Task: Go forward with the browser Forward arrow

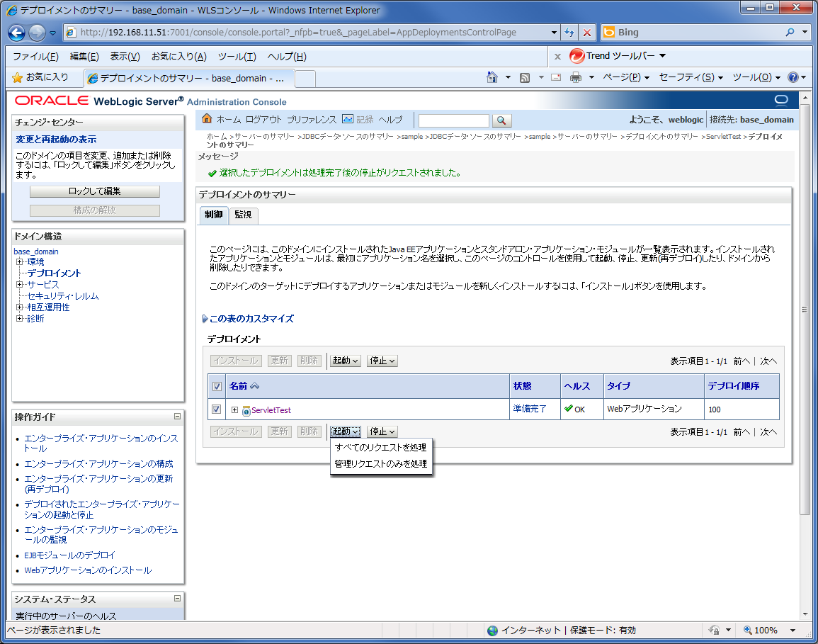Action: tap(37, 33)
